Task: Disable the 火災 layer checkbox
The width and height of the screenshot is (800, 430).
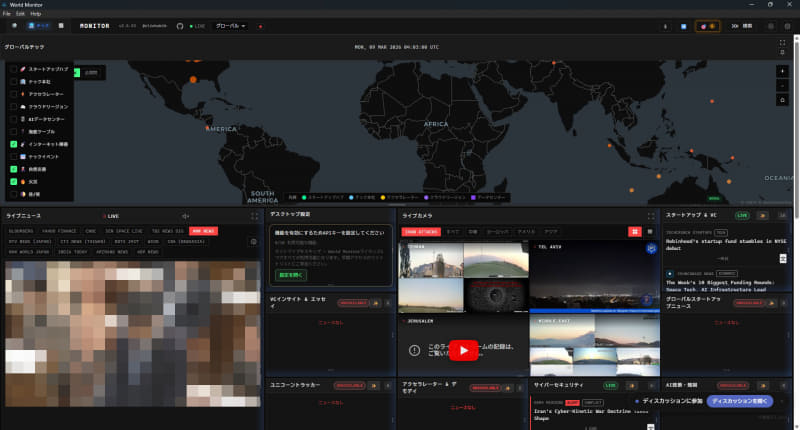Action: pyautogui.click(x=14, y=182)
